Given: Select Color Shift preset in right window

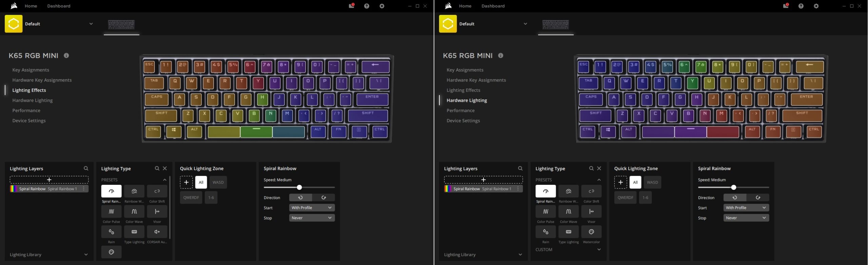Looking at the screenshot, I should (591, 191).
